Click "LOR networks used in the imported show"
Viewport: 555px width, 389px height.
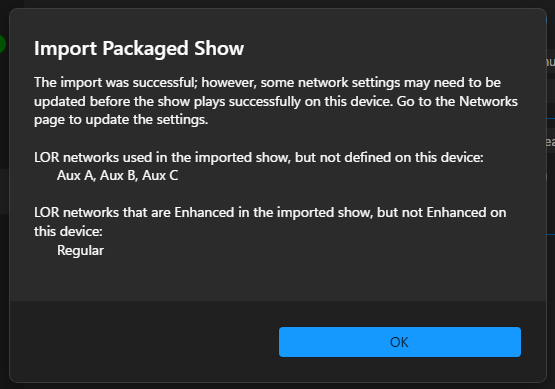[x=162, y=157]
